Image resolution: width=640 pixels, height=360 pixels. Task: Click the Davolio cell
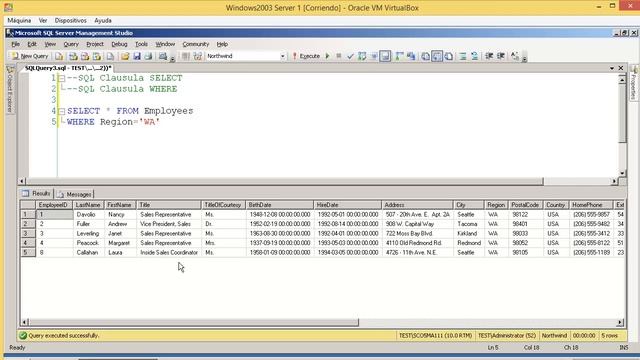point(89,215)
